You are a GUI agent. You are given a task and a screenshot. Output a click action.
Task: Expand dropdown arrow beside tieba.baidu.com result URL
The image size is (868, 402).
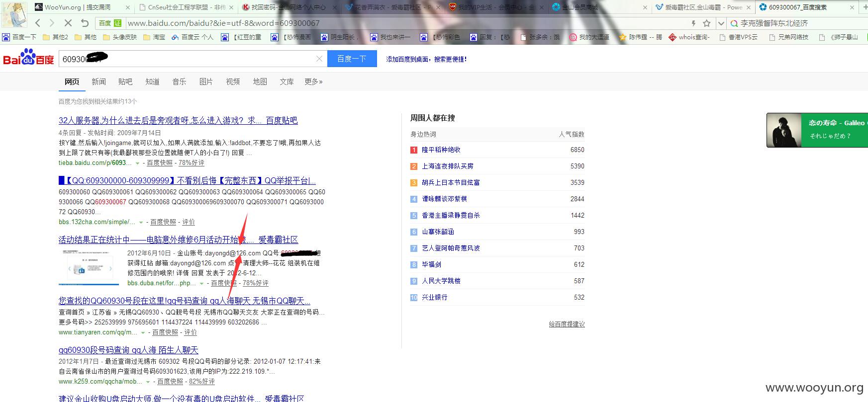point(137,163)
